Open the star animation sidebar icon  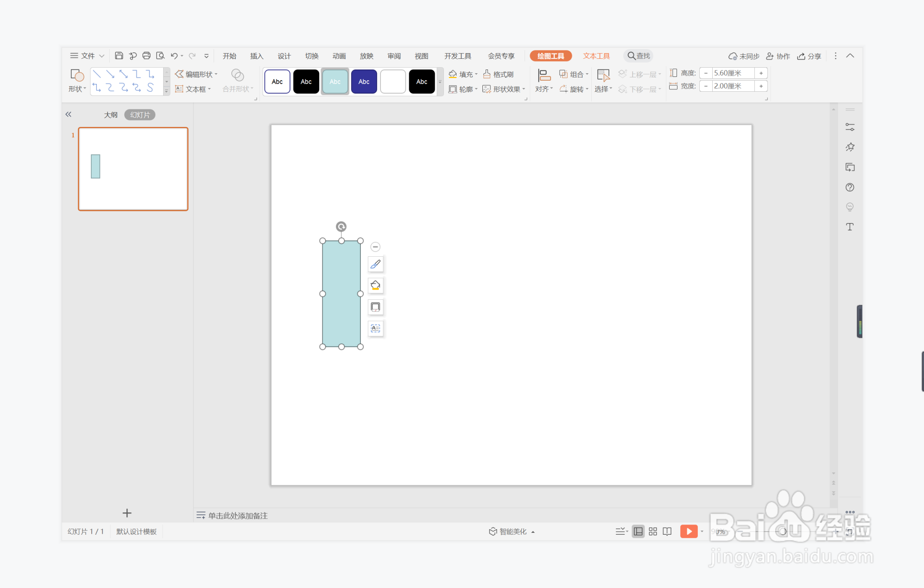pyautogui.click(x=850, y=147)
